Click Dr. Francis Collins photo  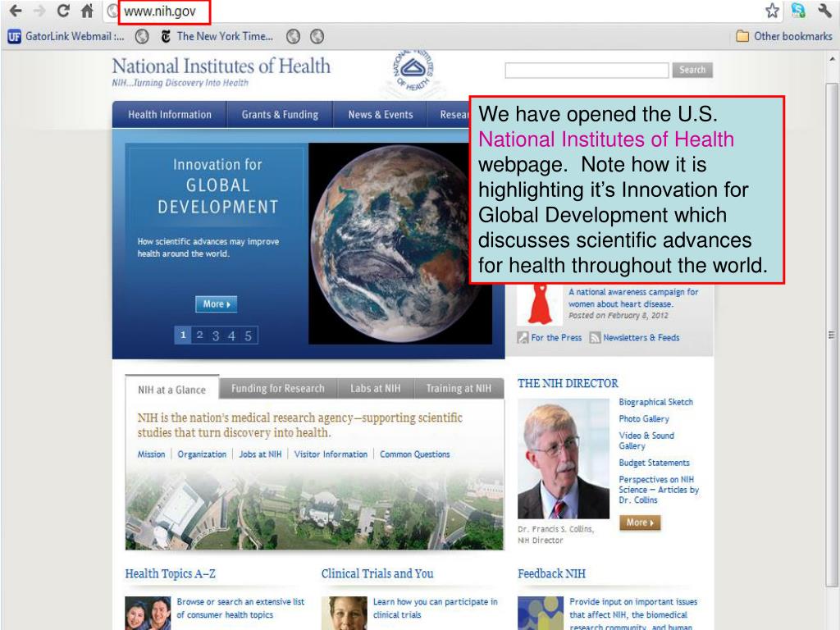click(x=564, y=459)
